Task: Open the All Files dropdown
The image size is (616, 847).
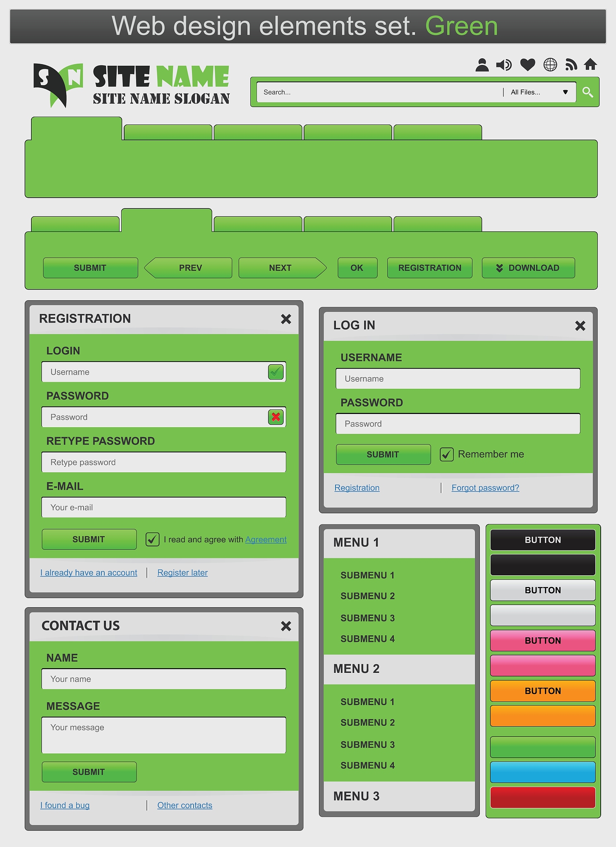Action: click(539, 92)
